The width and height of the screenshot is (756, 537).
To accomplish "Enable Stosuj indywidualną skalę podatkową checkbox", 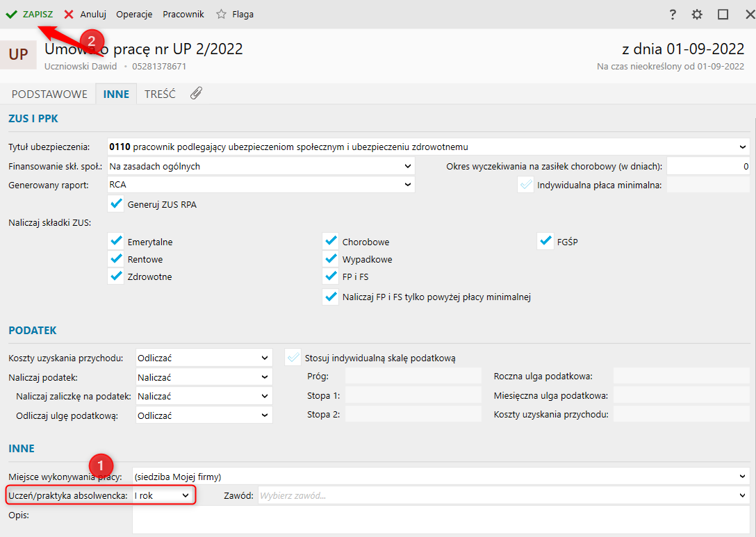I will coord(293,358).
